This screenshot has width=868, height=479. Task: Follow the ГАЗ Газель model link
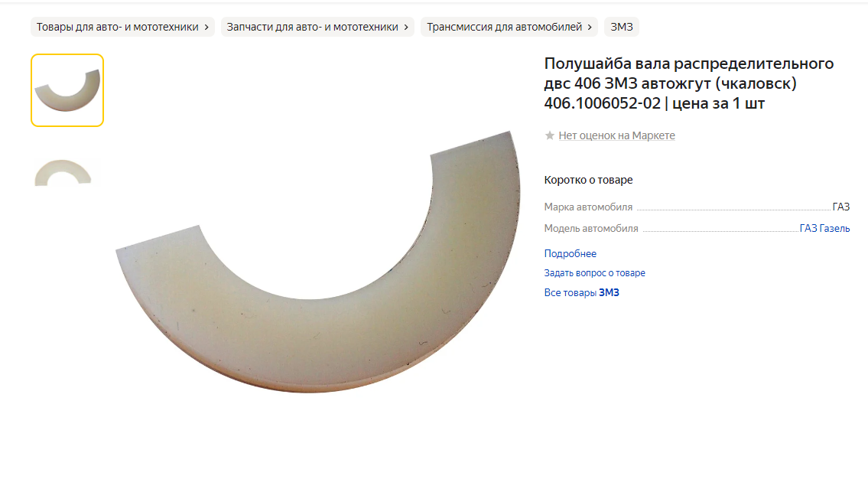pyautogui.click(x=824, y=228)
